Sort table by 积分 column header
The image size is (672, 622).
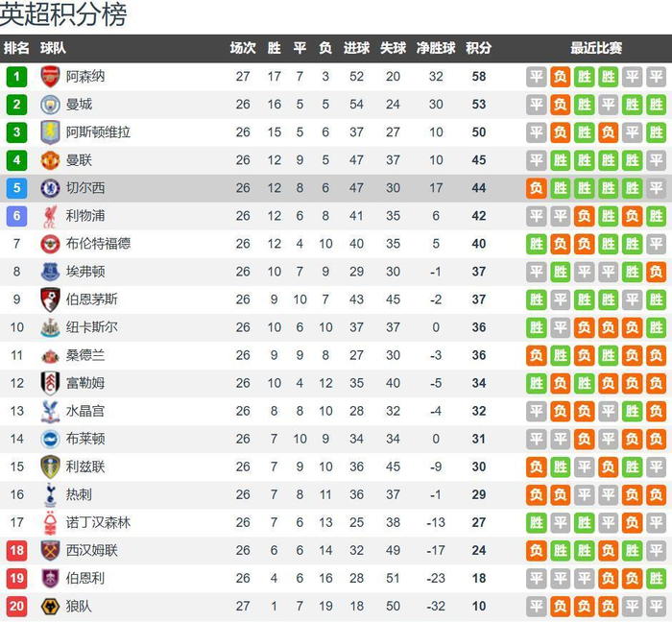point(478,48)
